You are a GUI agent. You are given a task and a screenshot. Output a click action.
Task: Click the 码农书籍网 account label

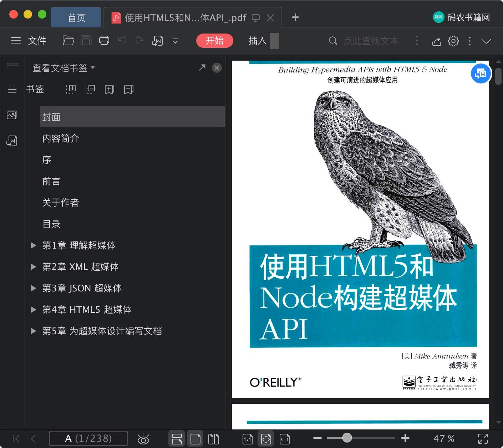coord(468,17)
